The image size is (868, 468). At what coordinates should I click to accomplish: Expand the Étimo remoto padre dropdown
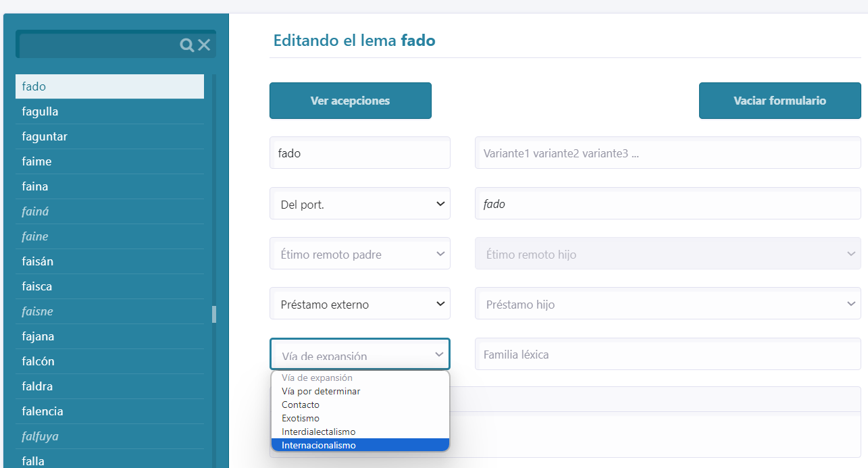(x=359, y=255)
